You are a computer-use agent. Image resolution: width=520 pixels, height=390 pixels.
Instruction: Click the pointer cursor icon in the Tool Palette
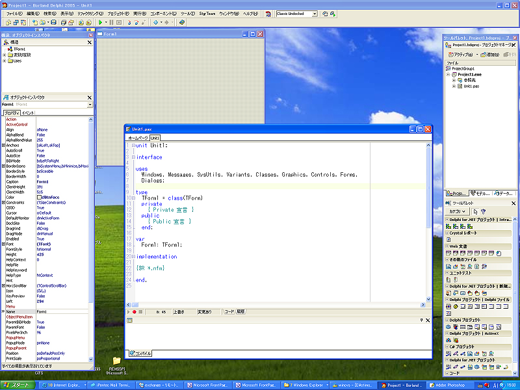tap(476, 211)
